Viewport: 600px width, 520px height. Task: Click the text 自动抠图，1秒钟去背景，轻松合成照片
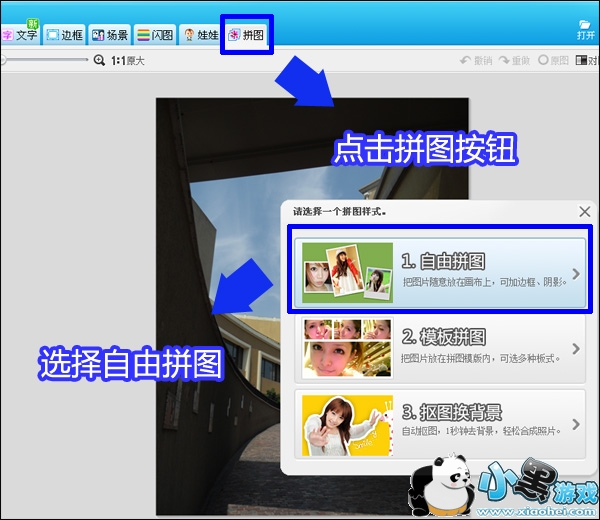(481, 431)
